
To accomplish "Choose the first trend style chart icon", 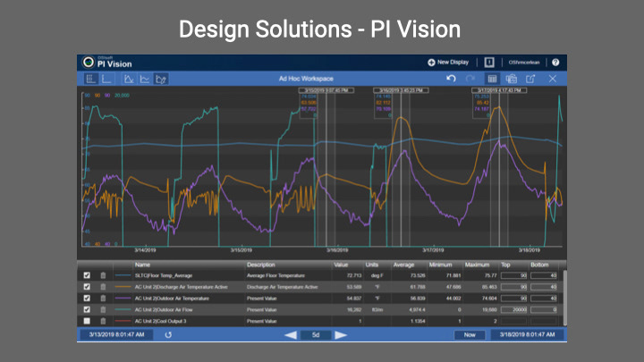I will click(129, 79).
